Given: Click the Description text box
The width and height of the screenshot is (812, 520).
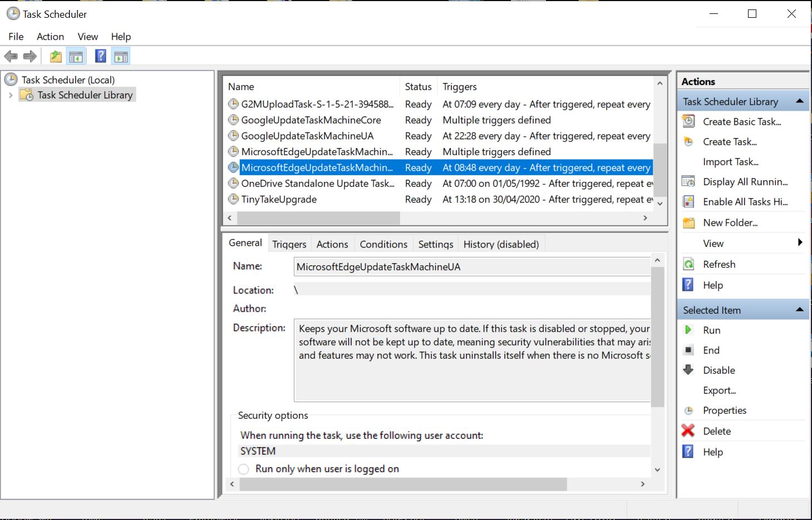Looking at the screenshot, I should coord(472,360).
